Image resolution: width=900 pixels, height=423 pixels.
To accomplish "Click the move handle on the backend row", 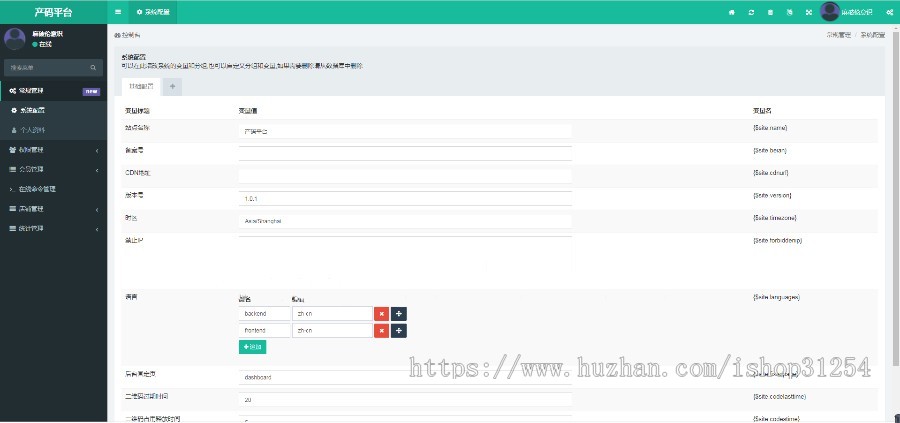I will pos(399,314).
